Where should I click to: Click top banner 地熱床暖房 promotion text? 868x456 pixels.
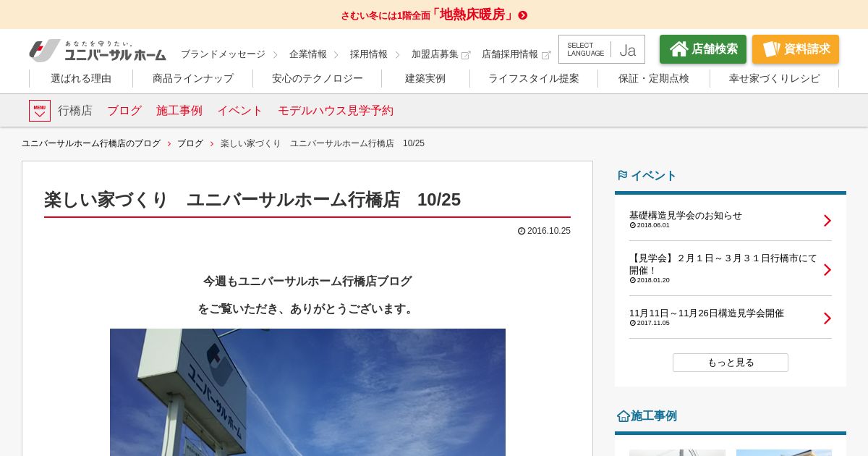[x=428, y=14]
